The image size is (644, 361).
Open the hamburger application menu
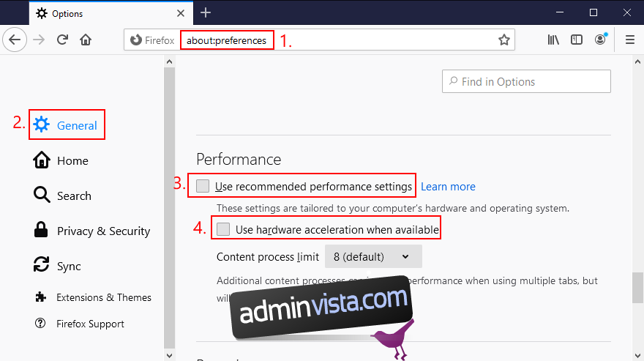[x=630, y=40]
